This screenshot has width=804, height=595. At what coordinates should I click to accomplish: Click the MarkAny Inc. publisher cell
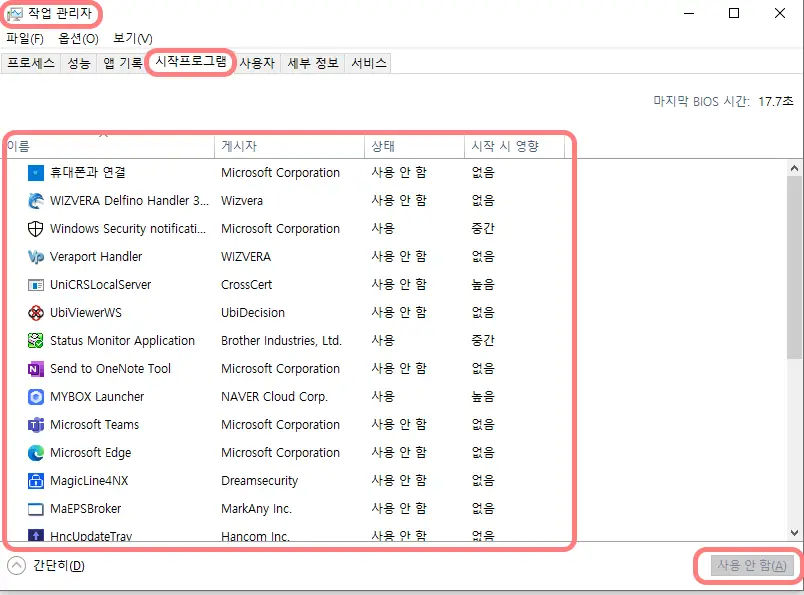tap(256, 509)
